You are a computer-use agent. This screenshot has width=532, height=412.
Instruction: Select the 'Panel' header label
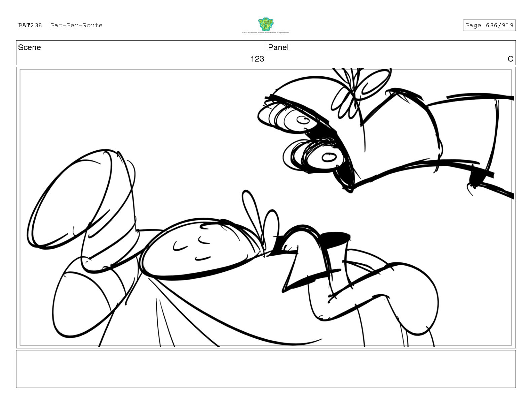pos(278,47)
